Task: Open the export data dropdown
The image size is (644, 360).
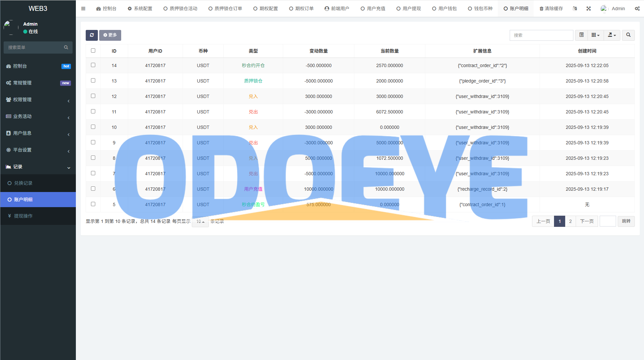Action: tap(611, 35)
